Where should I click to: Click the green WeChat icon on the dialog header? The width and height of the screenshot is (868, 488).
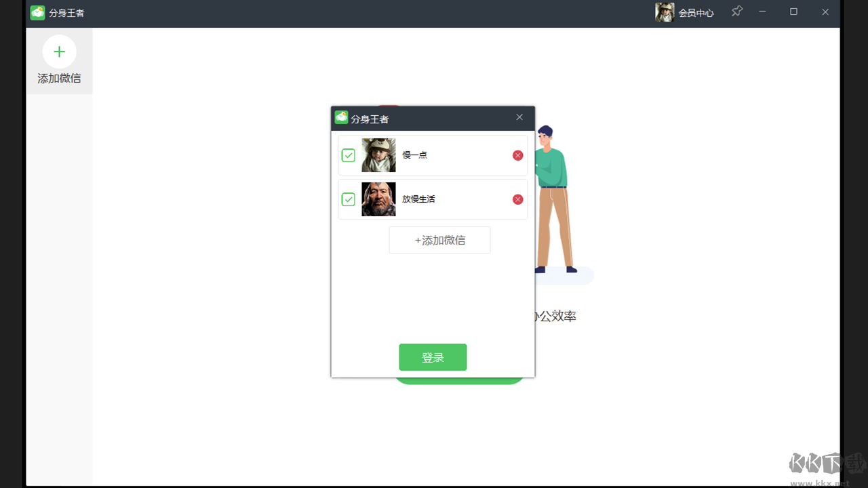pyautogui.click(x=340, y=117)
